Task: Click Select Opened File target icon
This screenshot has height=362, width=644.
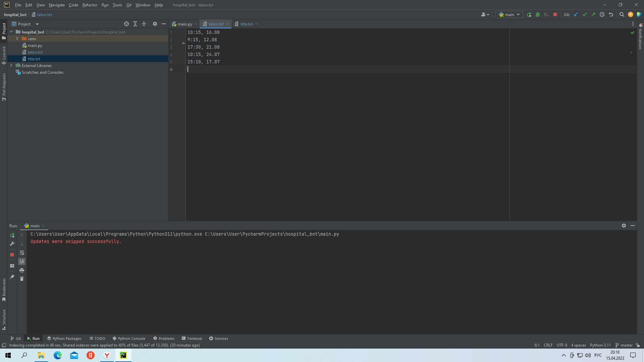Action: click(126, 24)
